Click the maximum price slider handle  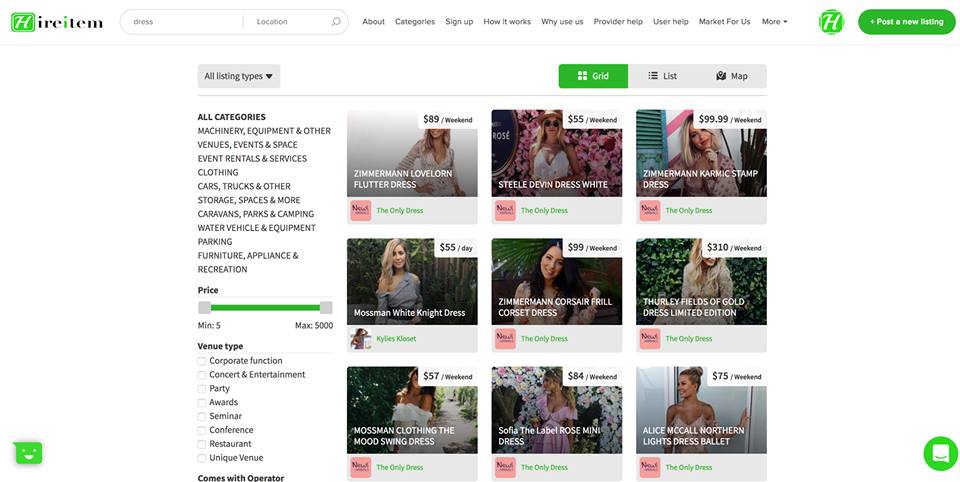pos(326,307)
